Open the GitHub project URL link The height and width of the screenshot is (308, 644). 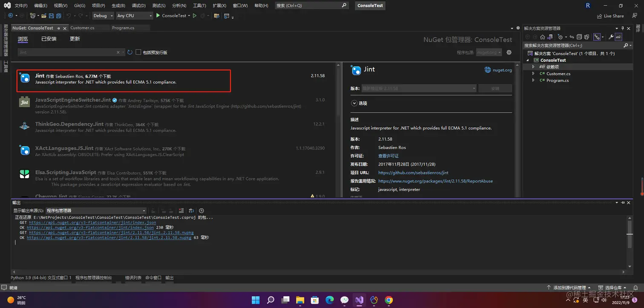[413, 173]
